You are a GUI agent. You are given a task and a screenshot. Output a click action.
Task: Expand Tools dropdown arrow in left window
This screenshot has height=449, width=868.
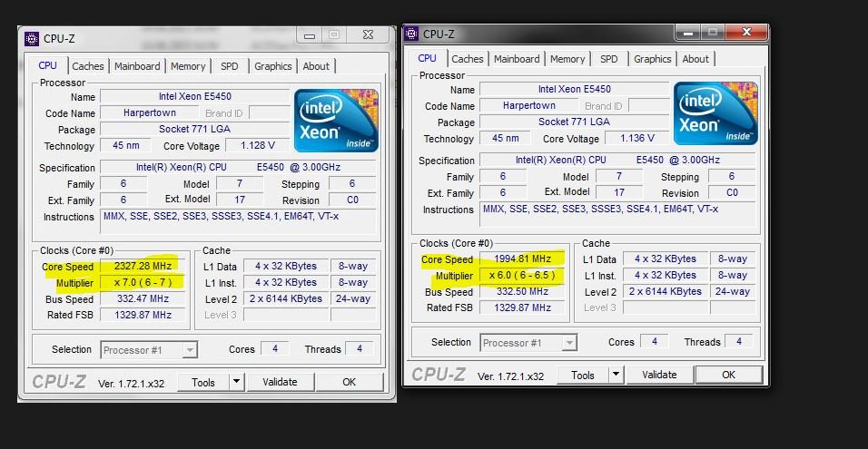point(236,382)
